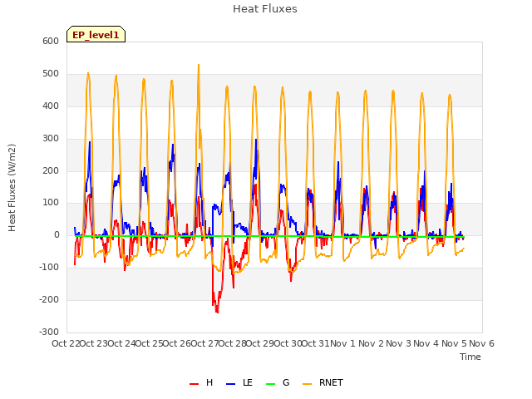Click the tallest RNET peak above 500
Image resolution: width=532 pixels, height=399 pixels.
tap(199, 65)
